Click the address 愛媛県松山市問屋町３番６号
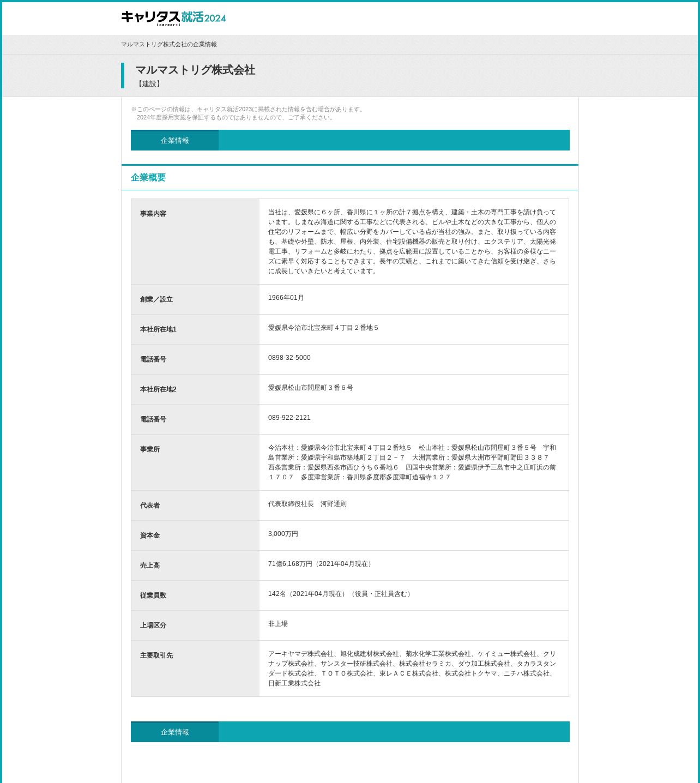The height and width of the screenshot is (783, 700). (311, 388)
